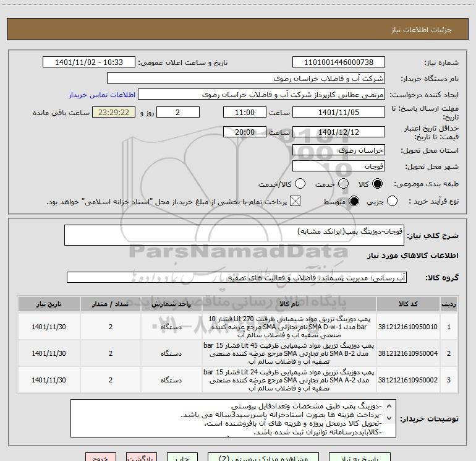Viewport: 476px width, 461px height.
Task: Click the SMA B-2 pump name cell
Action: [x=289, y=353]
